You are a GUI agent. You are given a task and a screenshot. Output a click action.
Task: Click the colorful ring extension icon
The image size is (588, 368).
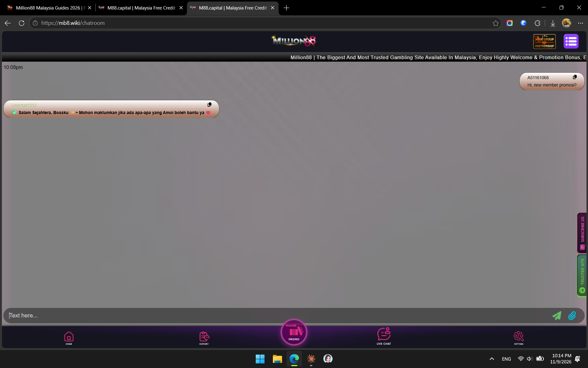pyautogui.click(x=510, y=23)
